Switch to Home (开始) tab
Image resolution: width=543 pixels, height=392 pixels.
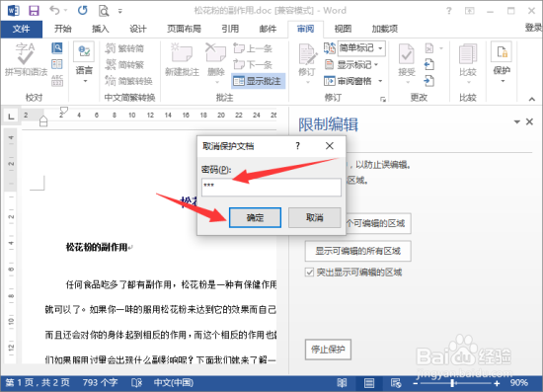coord(62,29)
